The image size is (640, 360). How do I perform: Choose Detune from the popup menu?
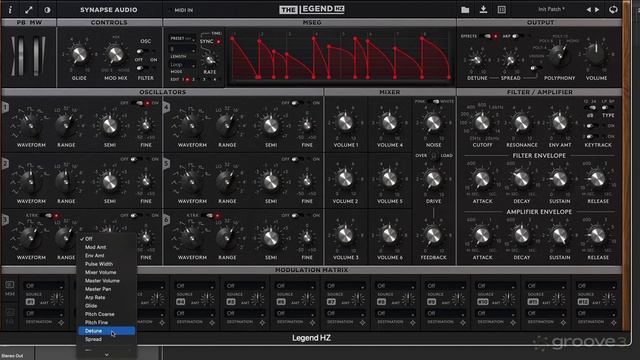point(107,331)
